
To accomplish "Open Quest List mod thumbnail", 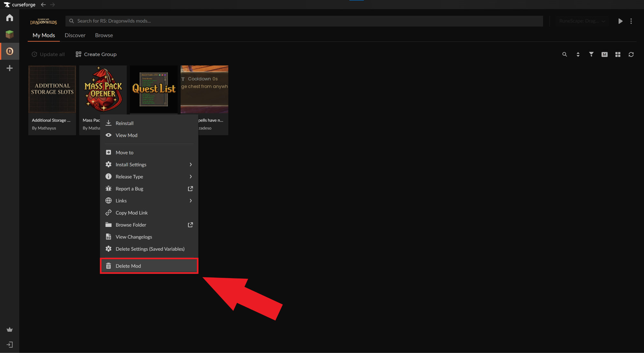I will [154, 89].
